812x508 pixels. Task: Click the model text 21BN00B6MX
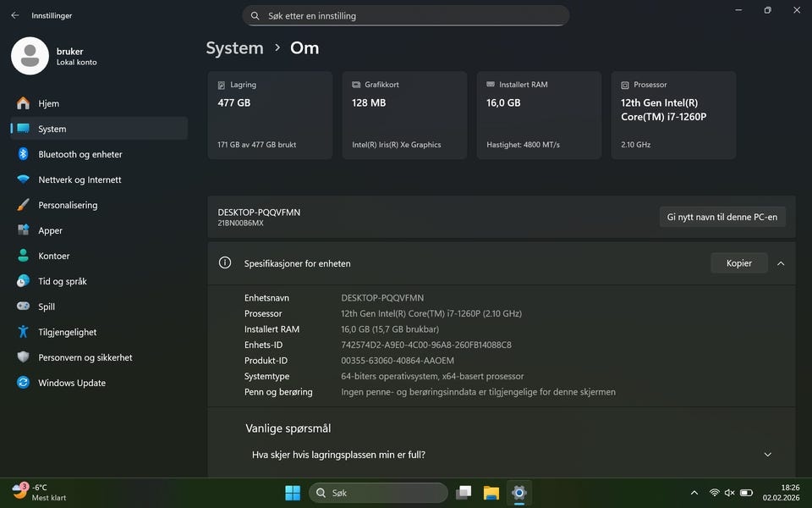click(x=241, y=223)
